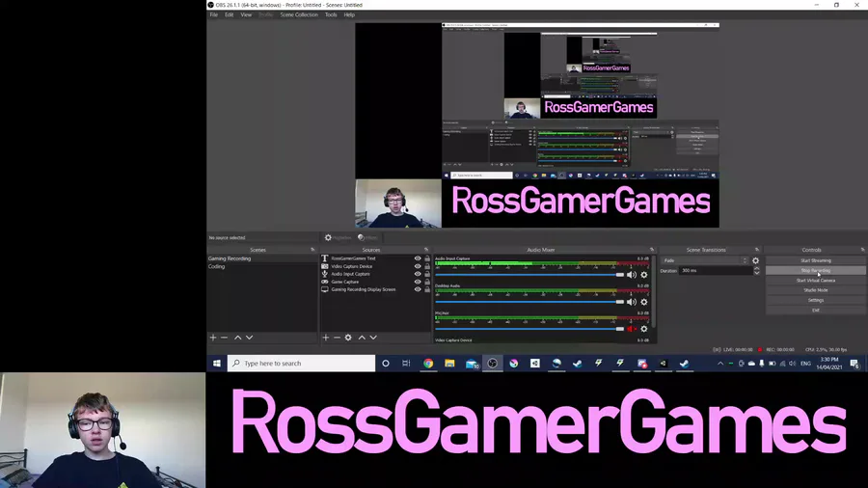Pop out the Scene Transitions dock
Screen dimensions: 868x488
pyautogui.click(x=757, y=250)
